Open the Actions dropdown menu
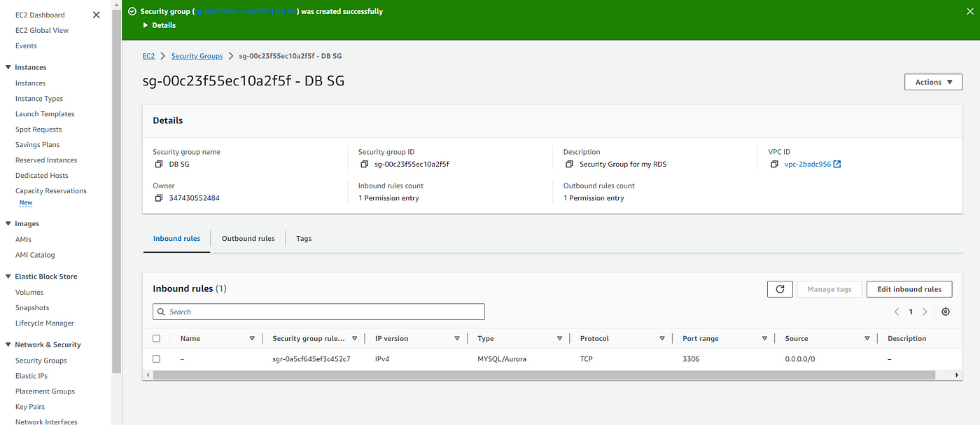The width and height of the screenshot is (980, 425). pos(933,82)
